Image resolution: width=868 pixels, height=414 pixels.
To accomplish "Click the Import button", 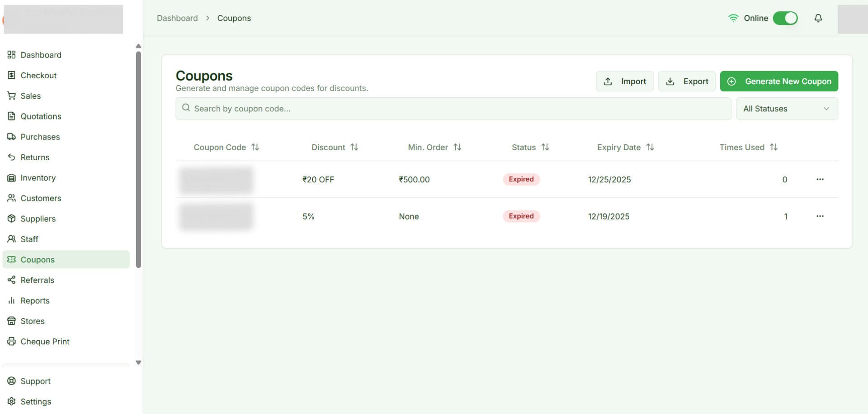I will click(x=624, y=81).
